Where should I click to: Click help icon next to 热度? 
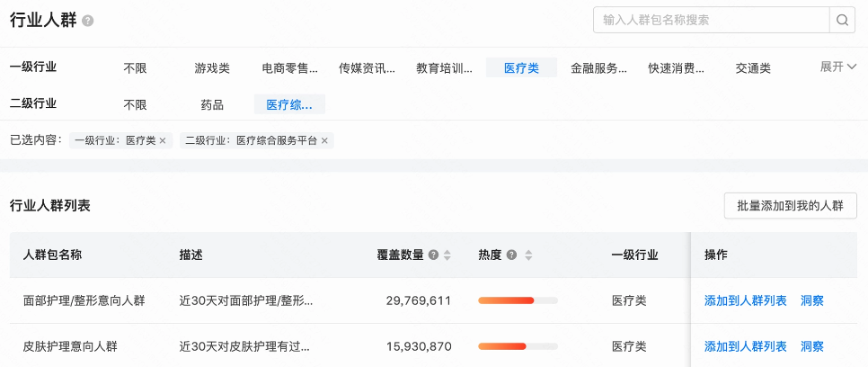pos(511,255)
